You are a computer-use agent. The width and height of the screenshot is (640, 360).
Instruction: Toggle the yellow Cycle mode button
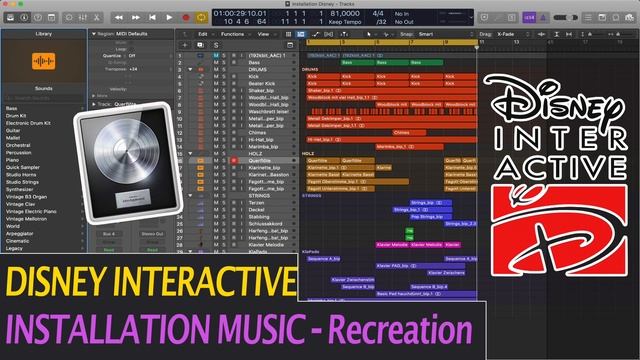click(201, 18)
